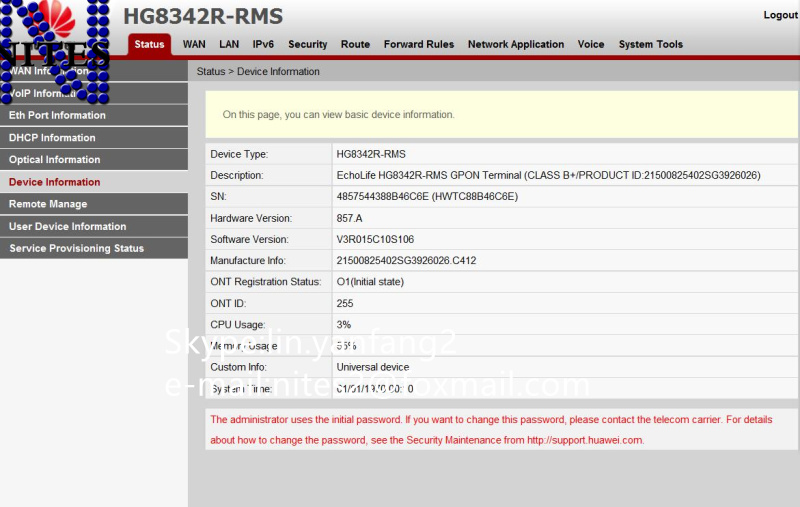This screenshot has width=800, height=507.
Task: Click the basic device information notice text
Action: [x=338, y=115]
